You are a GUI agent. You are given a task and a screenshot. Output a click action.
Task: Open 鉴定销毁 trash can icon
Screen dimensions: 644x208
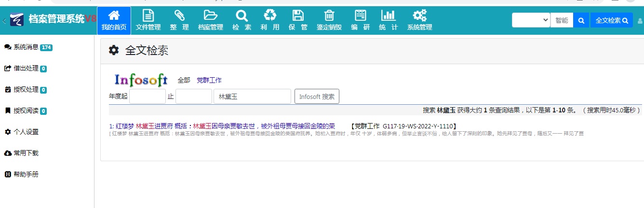329,15
